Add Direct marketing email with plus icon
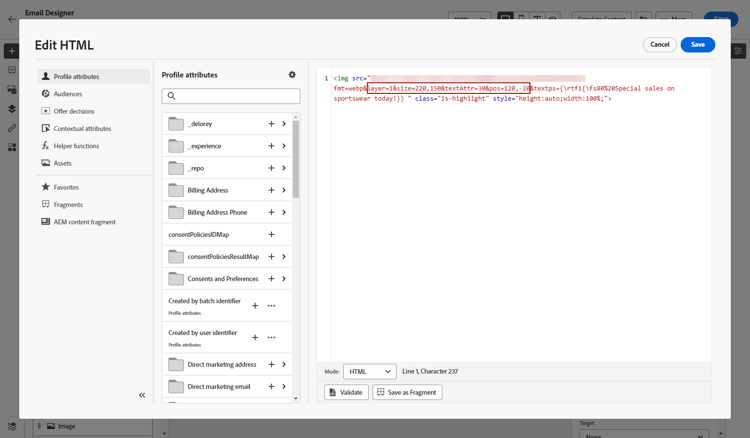 coord(271,386)
